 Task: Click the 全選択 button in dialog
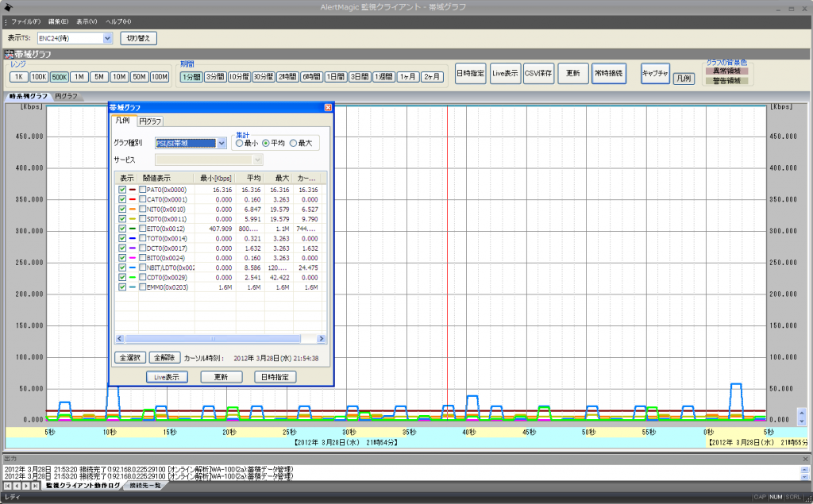130,357
